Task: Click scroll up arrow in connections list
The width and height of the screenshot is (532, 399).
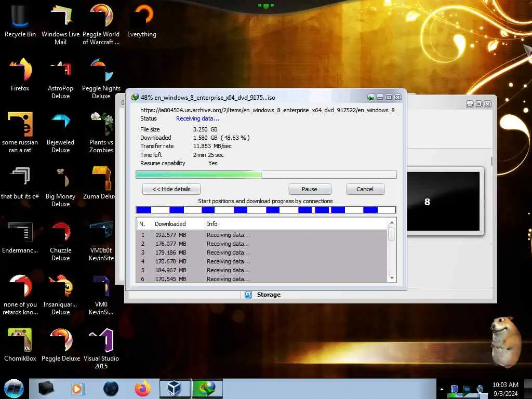Action: (x=392, y=223)
